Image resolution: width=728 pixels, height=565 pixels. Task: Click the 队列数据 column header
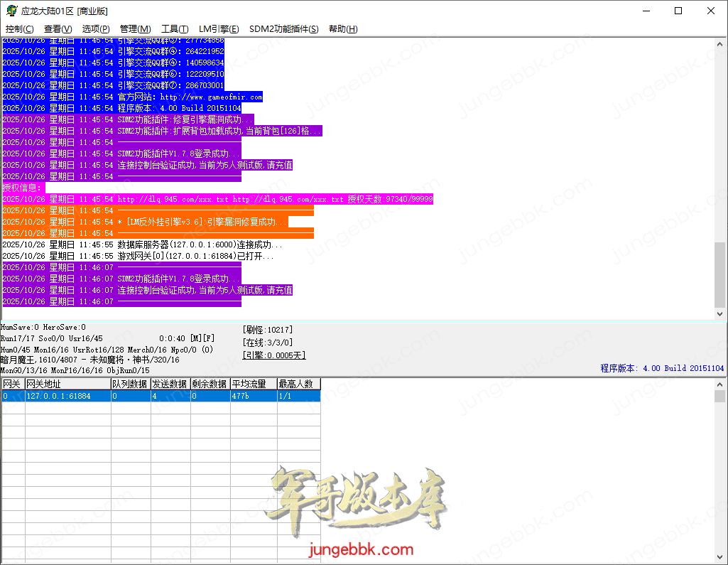[x=130, y=384]
